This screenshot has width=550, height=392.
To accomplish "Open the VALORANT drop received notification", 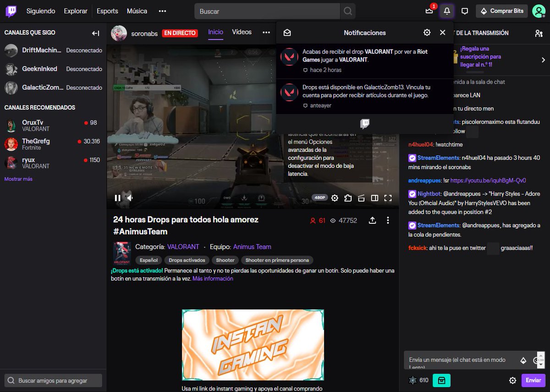I will [365, 61].
